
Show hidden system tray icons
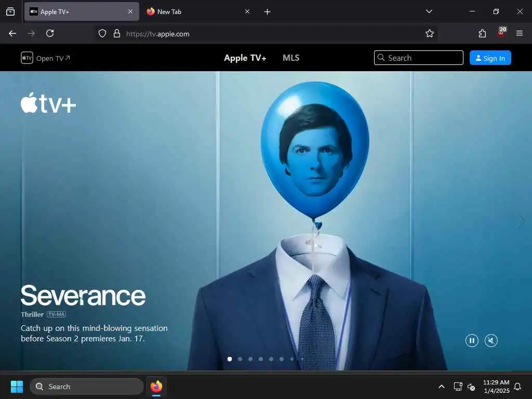[x=442, y=387]
